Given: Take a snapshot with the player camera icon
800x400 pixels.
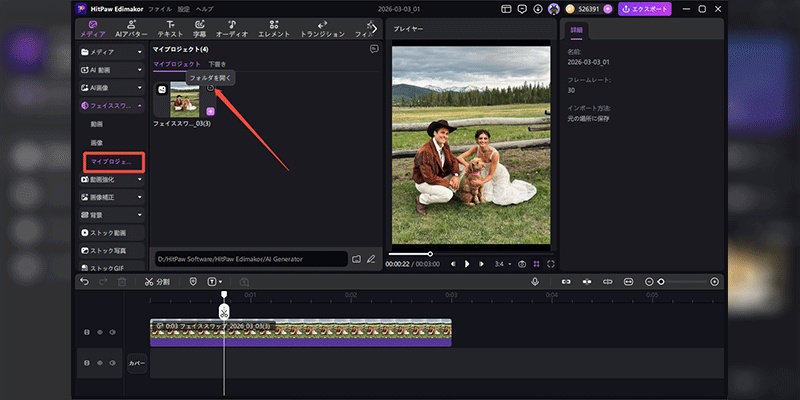Looking at the screenshot, I should tap(521, 264).
